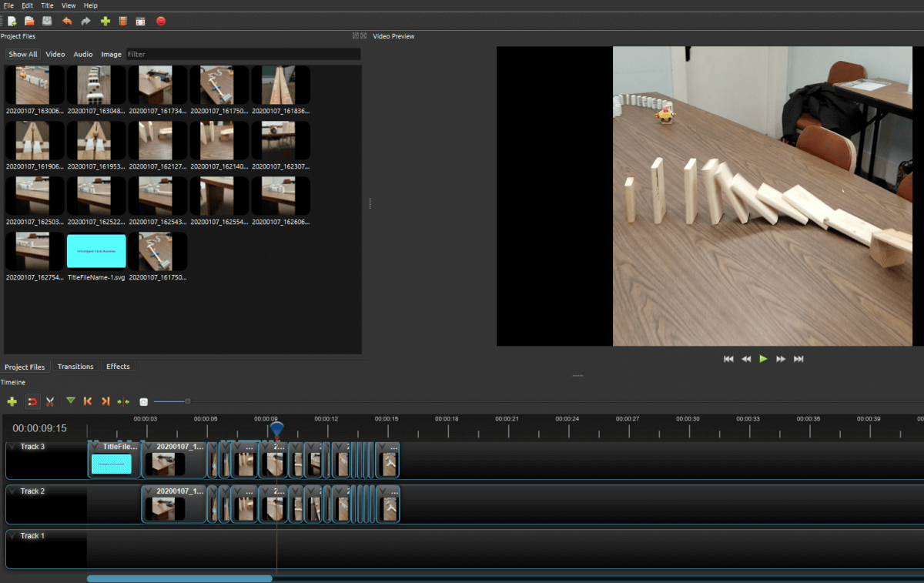Click the green Import Files plus icon
Screen dimensions: 924x583
pyautogui.click(x=105, y=22)
